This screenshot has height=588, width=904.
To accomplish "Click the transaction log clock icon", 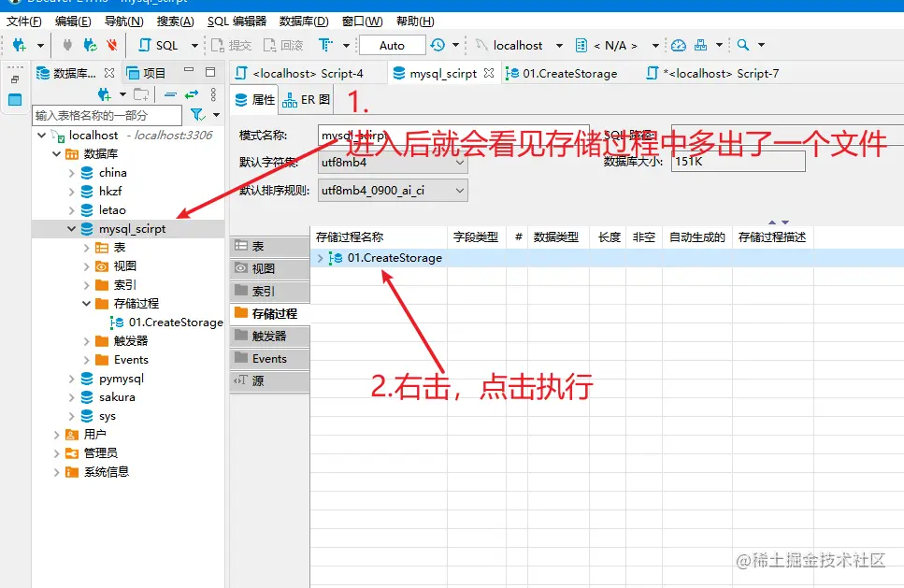I will coord(438,45).
